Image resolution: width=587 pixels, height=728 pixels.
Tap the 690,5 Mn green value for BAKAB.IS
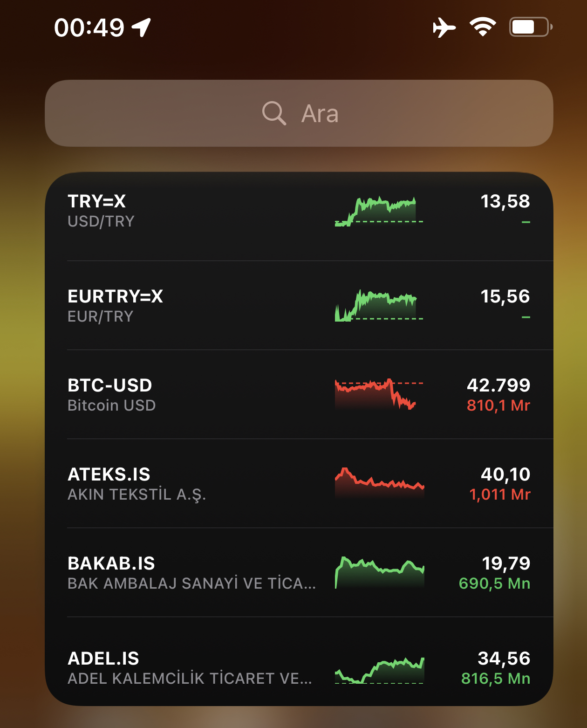coord(495,584)
